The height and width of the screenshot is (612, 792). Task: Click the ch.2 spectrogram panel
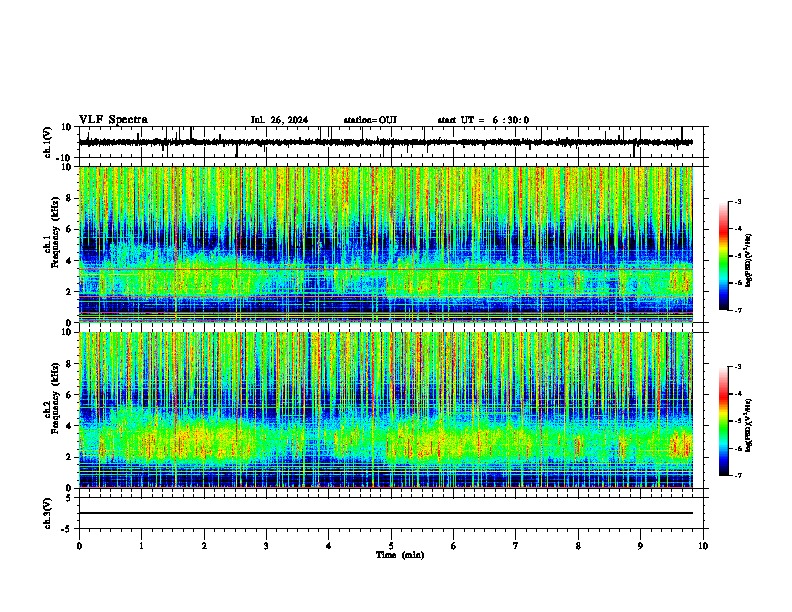pyautogui.click(x=386, y=410)
